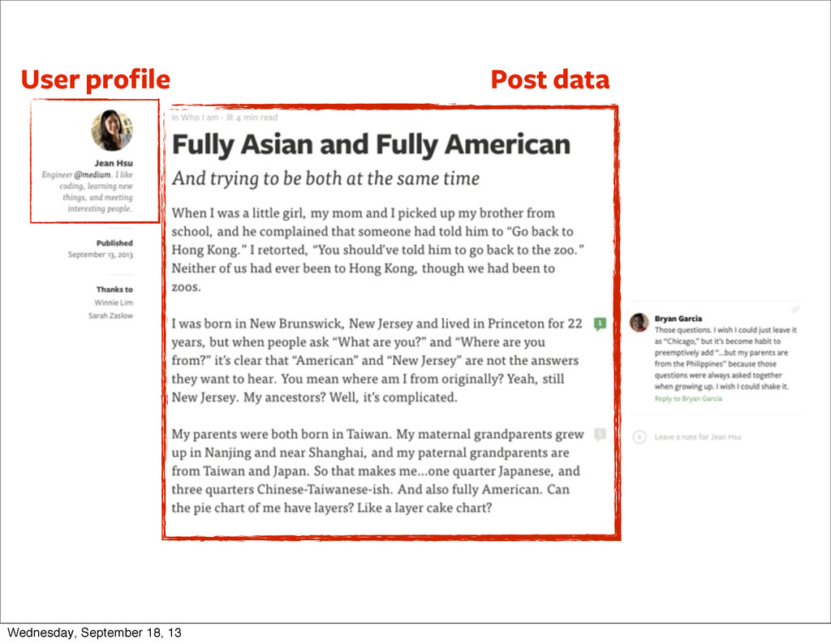831x644 pixels.
Task: Open Bryan Garcia's name link
Action: 678,318
